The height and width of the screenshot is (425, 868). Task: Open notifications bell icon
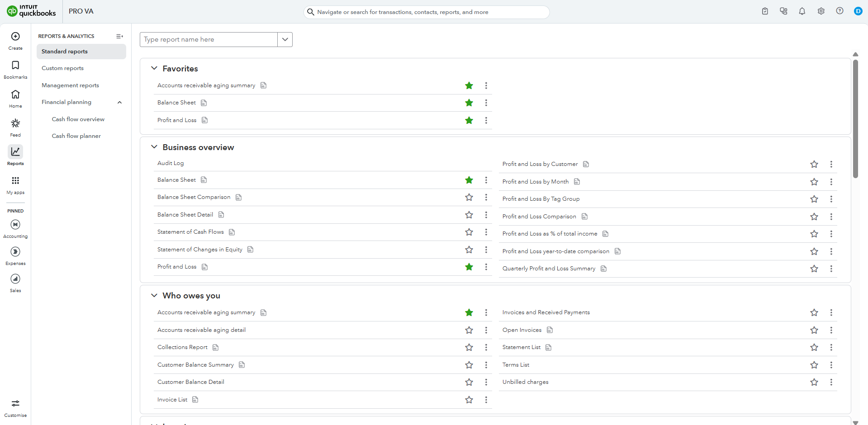[x=802, y=11]
